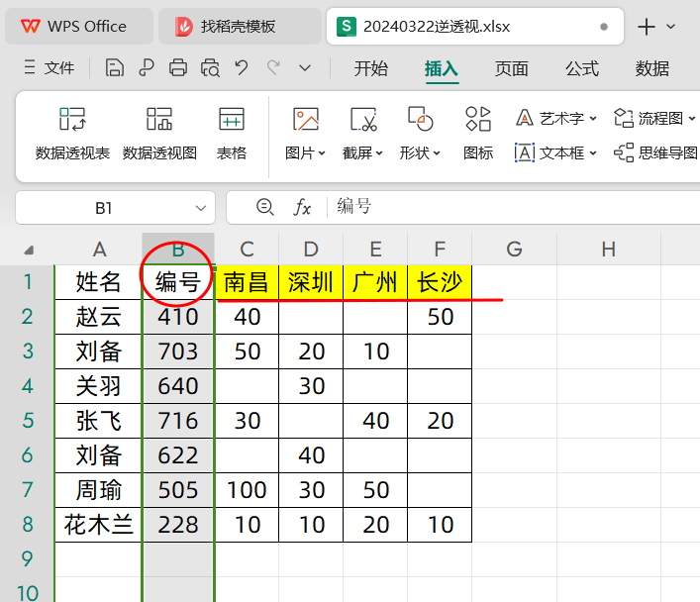Select column A header
The image size is (700, 602).
point(99,250)
